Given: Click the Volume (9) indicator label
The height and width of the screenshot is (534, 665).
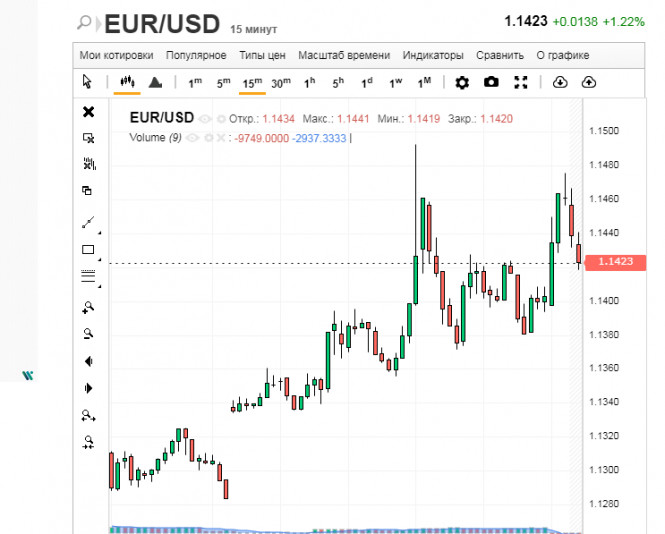Looking at the screenshot, I should (x=155, y=138).
